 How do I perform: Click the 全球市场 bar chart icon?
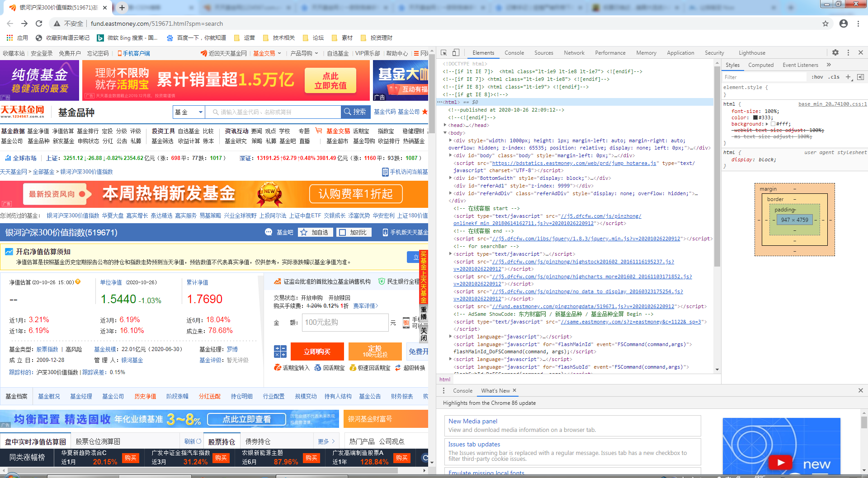[x=8, y=158]
